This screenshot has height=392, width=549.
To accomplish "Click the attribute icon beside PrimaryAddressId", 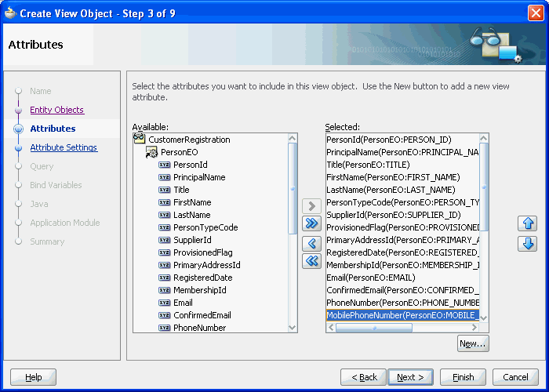I will pos(164,265).
